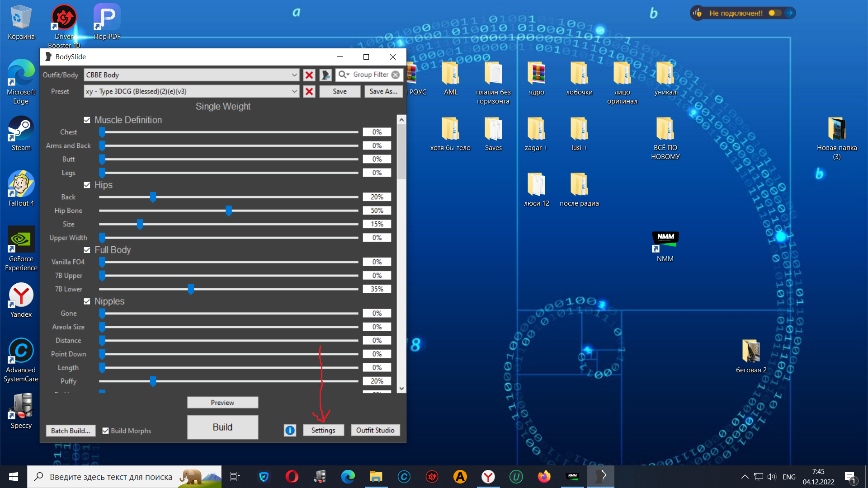Screen dimensions: 868x488
Task: Click red X to delete the CBBE Body outfit
Action: (309, 75)
